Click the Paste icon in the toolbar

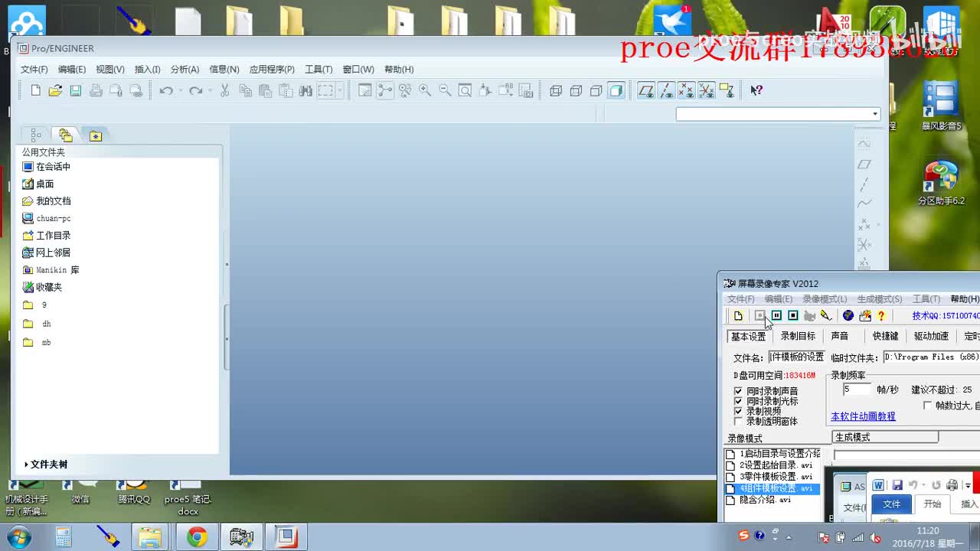265,90
